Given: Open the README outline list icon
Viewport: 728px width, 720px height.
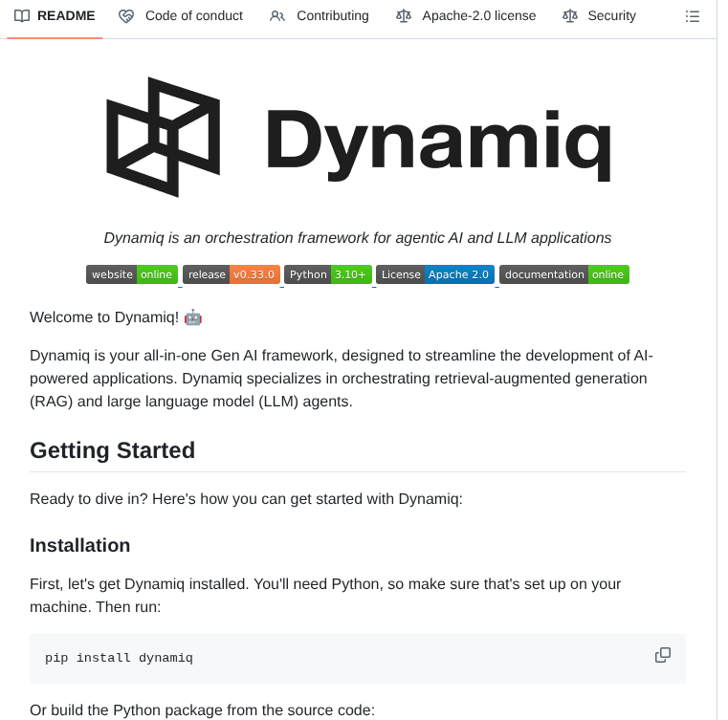Looking at the screenshot, I should tap(692, 16).
